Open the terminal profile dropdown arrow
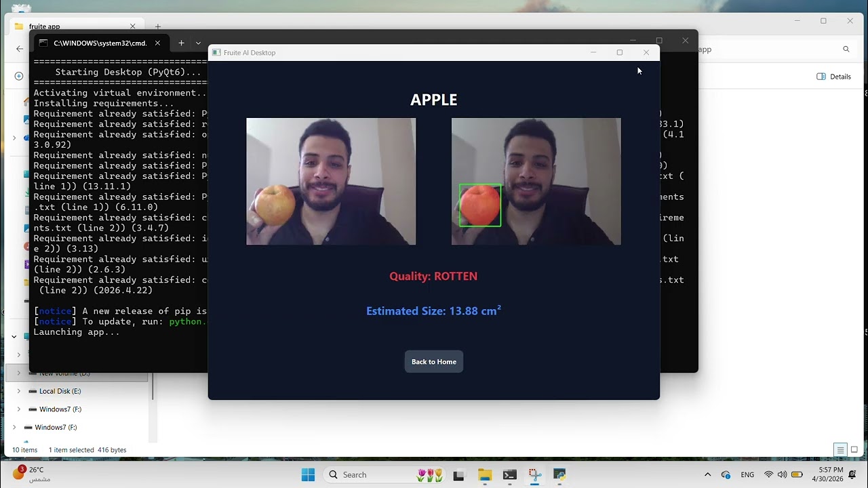 198,43
